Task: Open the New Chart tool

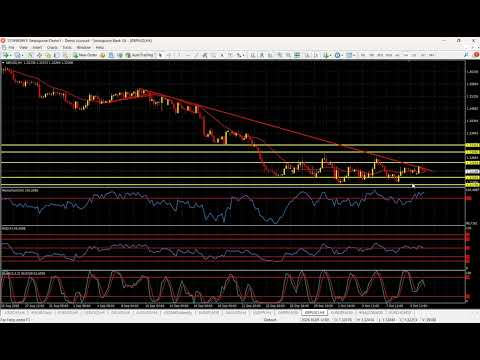Action: pos(6,55)
